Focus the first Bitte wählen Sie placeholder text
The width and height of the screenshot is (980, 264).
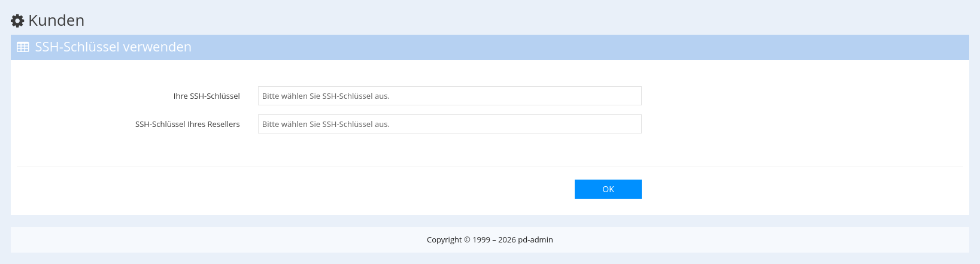point(326,96)
